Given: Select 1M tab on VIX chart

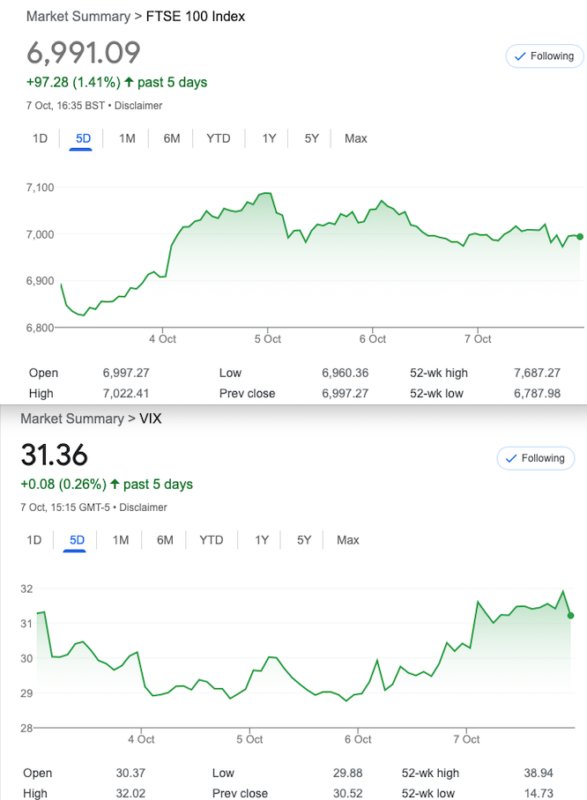Looking at the screenshot, I should 120,540.
